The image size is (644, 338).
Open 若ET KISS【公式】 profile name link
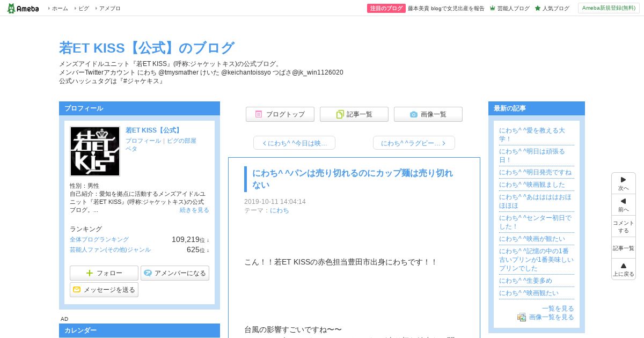point(153,130)
